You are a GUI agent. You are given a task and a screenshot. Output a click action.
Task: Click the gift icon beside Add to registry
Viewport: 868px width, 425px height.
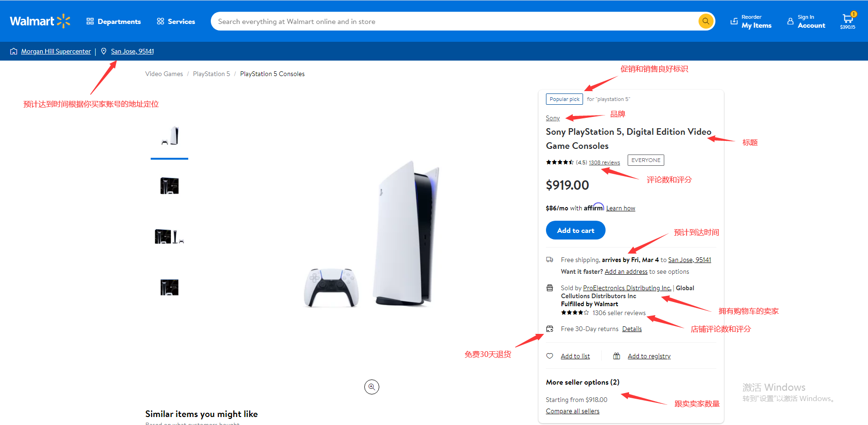(617, 356)
